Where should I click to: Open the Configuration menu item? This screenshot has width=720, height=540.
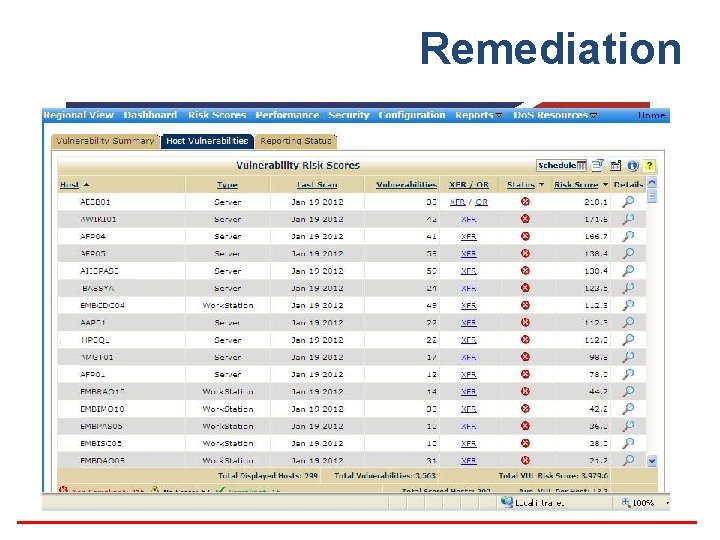[411, 115]
